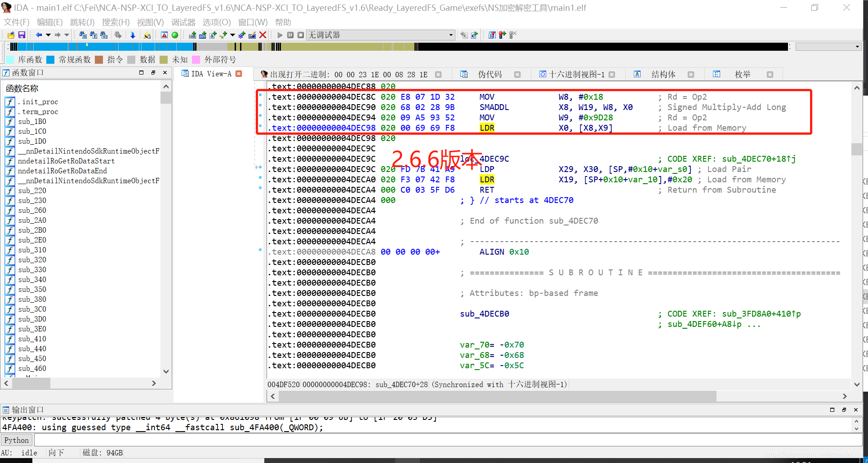Toggle breakpoint dot at ALIGN line 4DECA8
This screenshot has width=868, height=463.
click(260, 250)
